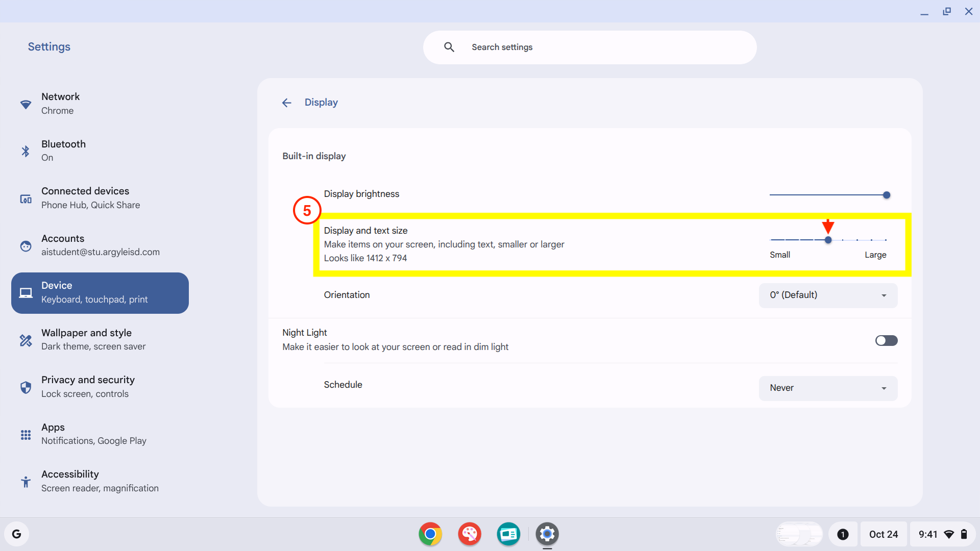Open the Oct 24 calendar in the tray

click(x=883, y=534)
